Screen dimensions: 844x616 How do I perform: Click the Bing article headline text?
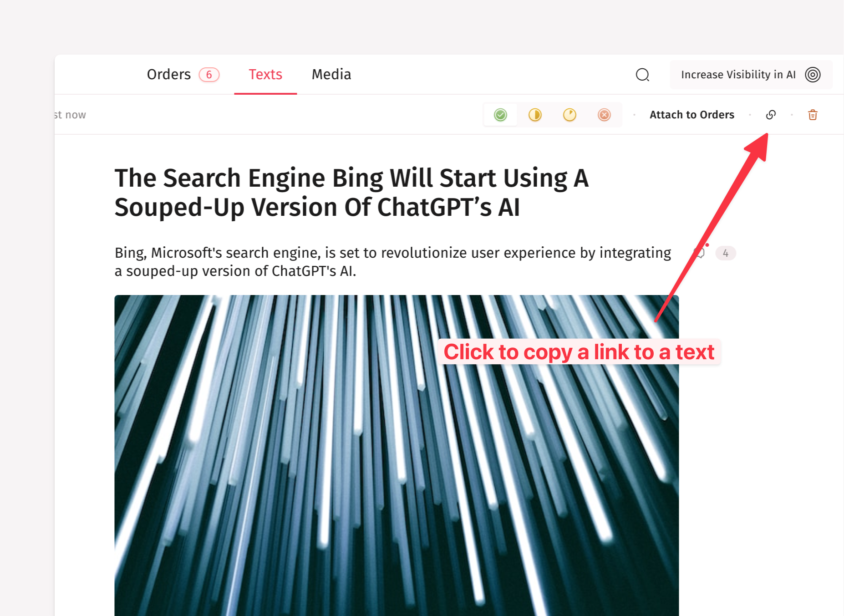[351, 192]
